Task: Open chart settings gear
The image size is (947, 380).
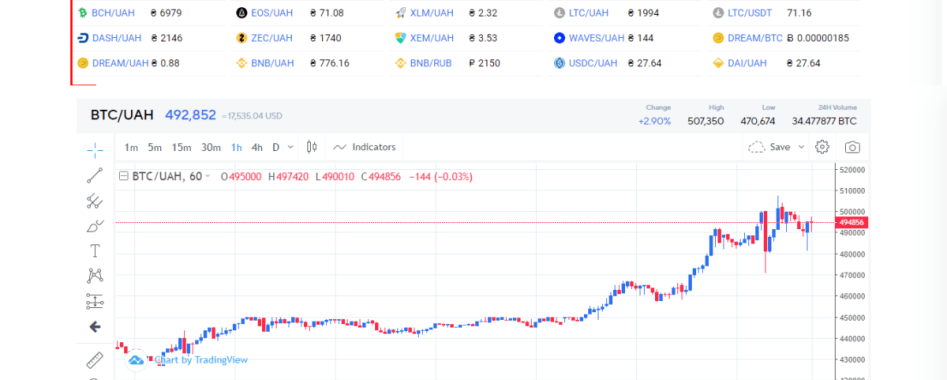Action: click(822, 147)
